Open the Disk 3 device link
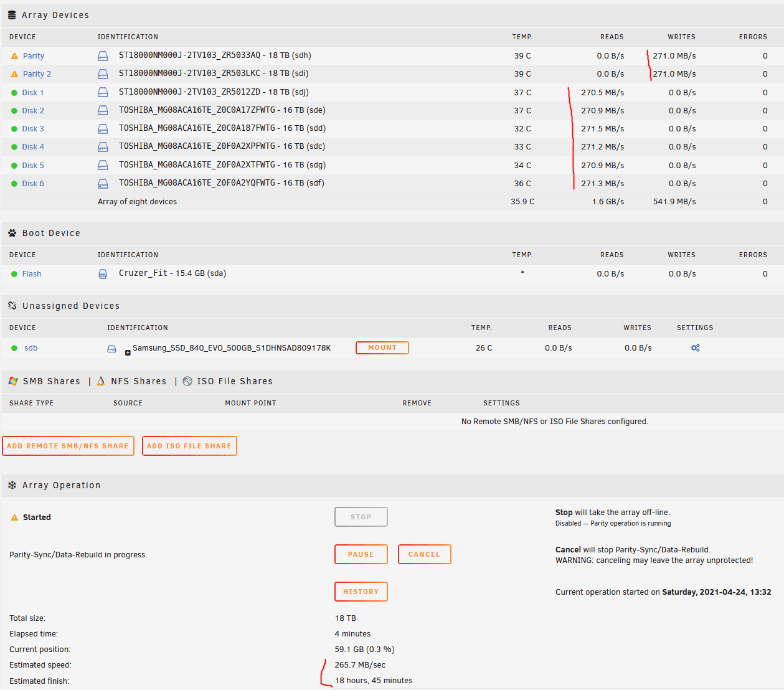784x690 pixels. click(33, 129)
